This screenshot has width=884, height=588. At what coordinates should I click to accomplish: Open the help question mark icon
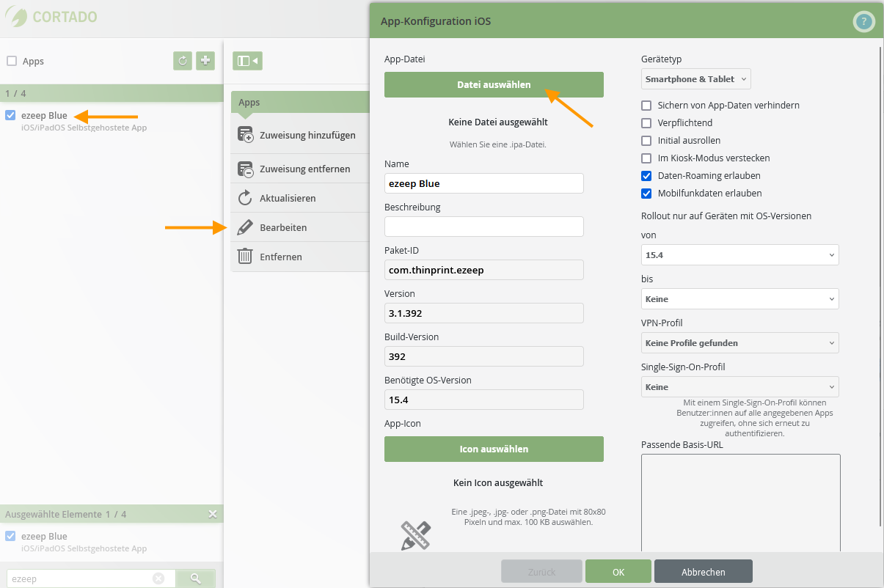[x=864, y=22]
